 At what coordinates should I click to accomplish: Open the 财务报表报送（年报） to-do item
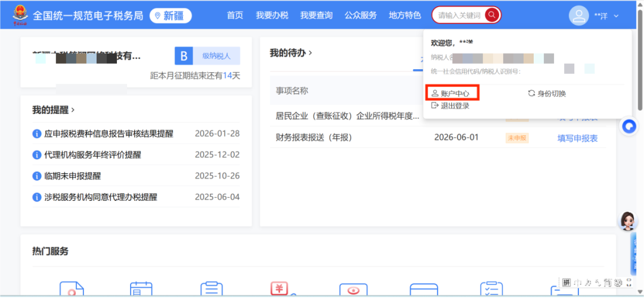[314, 138]
